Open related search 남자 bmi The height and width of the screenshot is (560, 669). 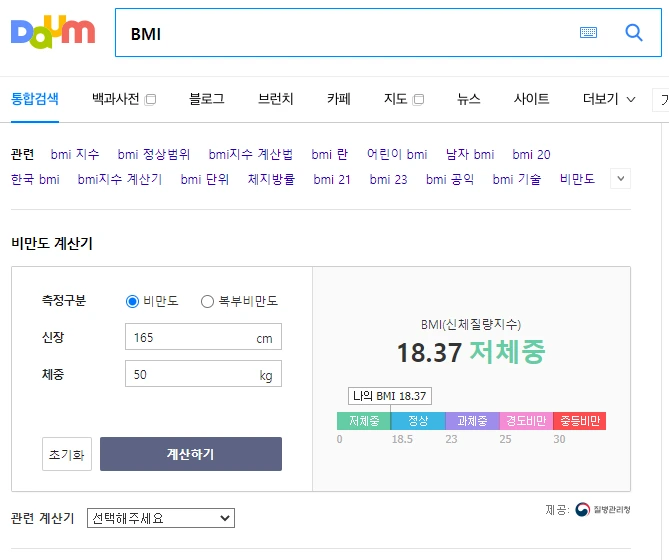470,154
